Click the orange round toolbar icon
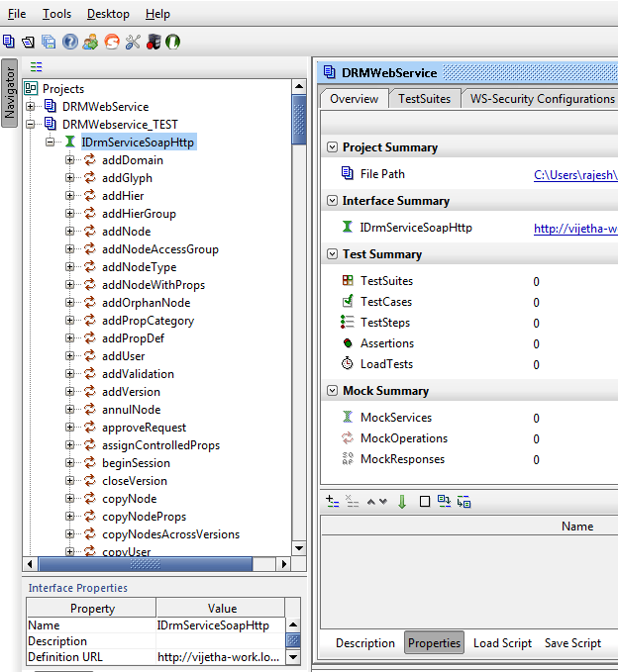The width and height of the screenshot is (618, 672). tap(112, 42)
